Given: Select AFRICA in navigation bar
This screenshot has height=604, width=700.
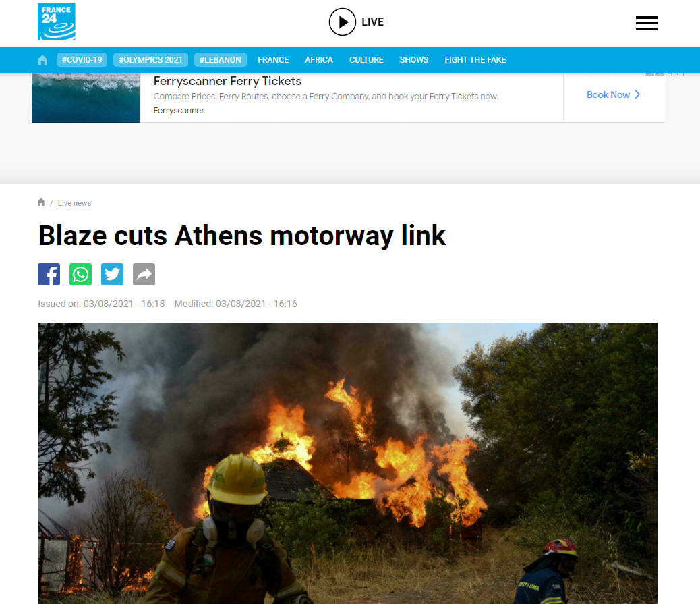Looking at the screenshot, I should click(x=319, y=60).
